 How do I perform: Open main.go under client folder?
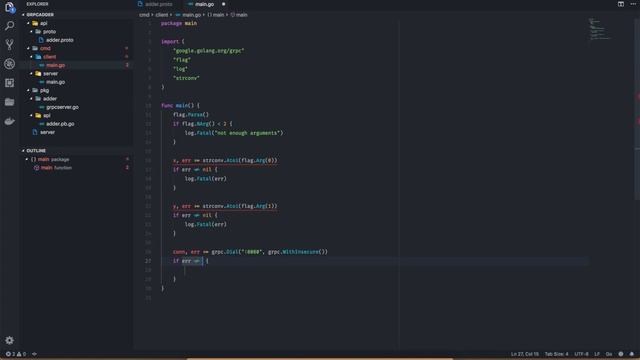56,65
